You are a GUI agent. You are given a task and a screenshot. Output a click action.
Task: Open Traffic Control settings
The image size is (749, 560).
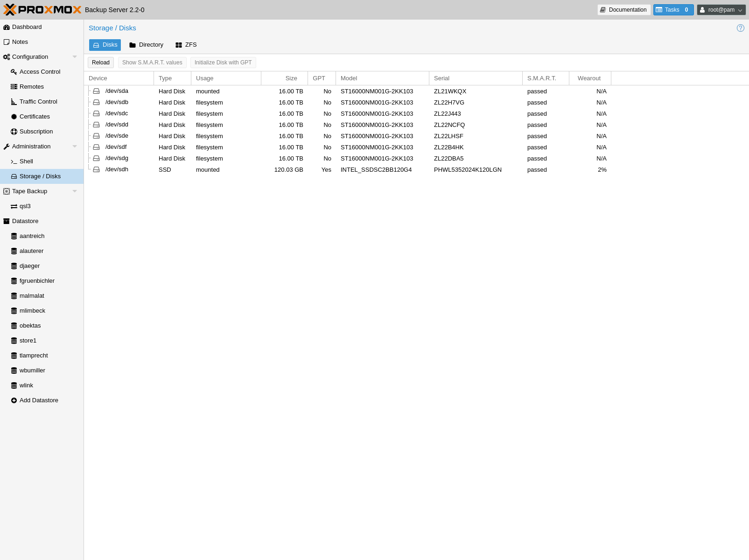(x=38, y=102)
